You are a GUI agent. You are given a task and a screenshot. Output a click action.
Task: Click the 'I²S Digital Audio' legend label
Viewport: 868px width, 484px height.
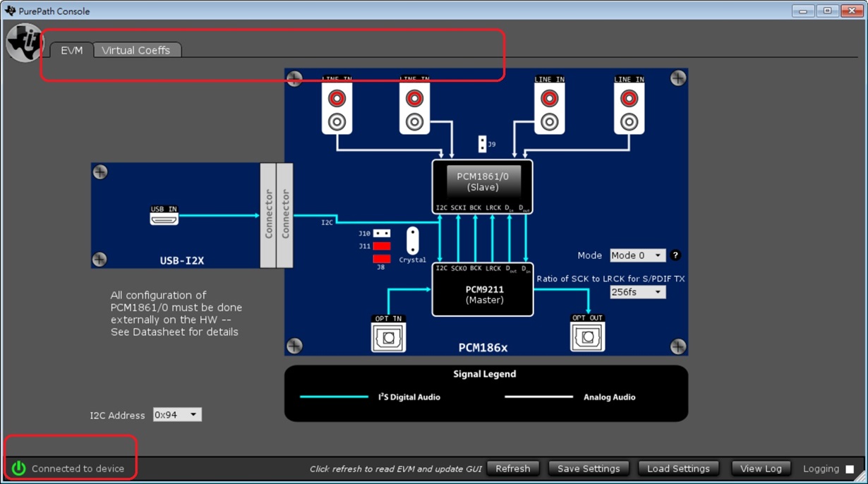point(409,397)
